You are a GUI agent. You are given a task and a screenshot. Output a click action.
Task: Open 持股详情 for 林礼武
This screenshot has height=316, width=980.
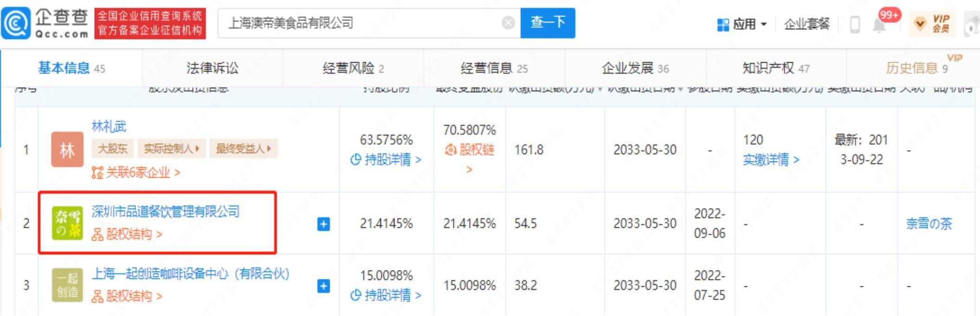[x=386, y=160]
